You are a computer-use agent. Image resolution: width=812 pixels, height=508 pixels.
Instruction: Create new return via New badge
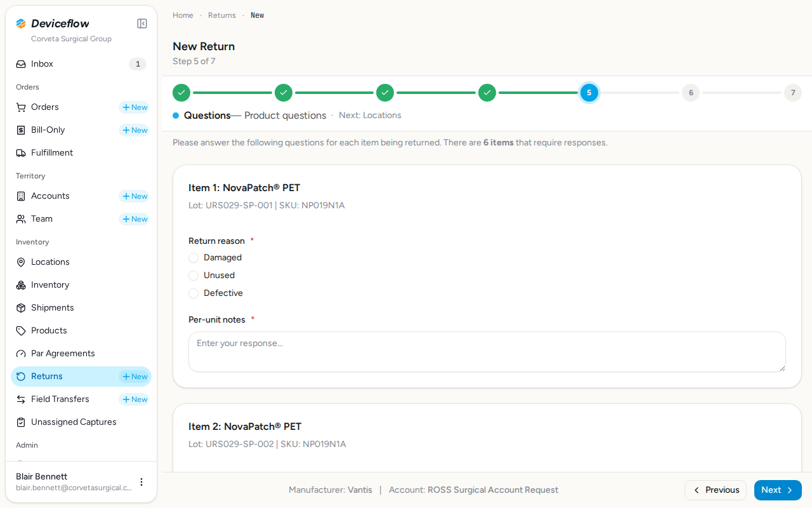[x=134, y=377]
